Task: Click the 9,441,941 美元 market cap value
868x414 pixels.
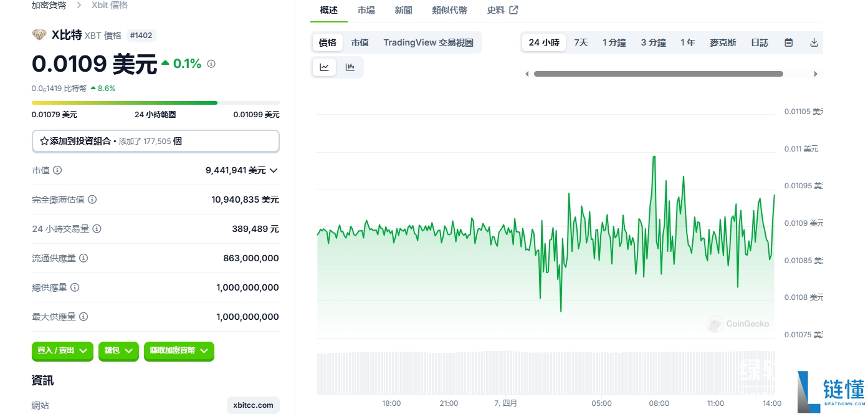Action: coord(236,170)
